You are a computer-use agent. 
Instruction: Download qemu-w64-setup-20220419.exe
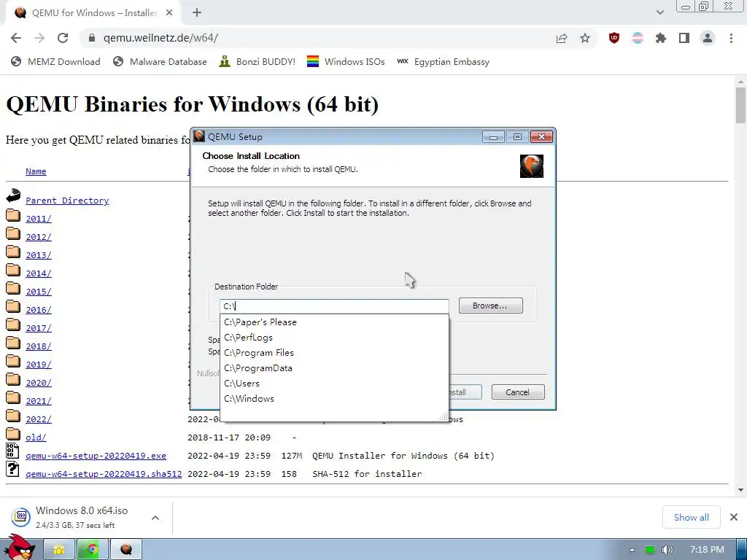(96, 456)
